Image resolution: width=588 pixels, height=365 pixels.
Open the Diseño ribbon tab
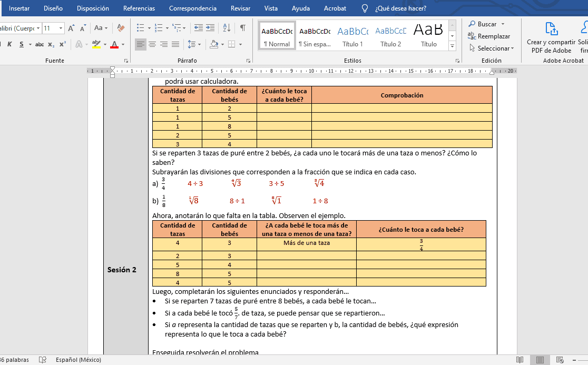[x=53, y=8]
